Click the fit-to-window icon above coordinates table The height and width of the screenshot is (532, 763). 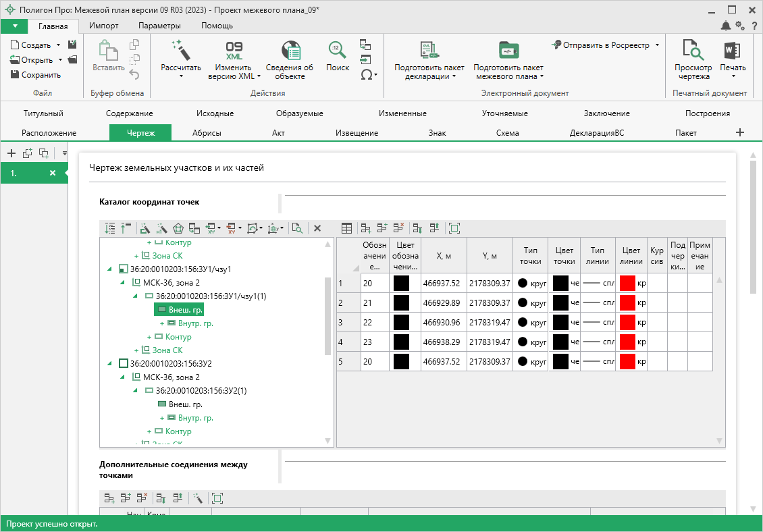click(454, 228)
